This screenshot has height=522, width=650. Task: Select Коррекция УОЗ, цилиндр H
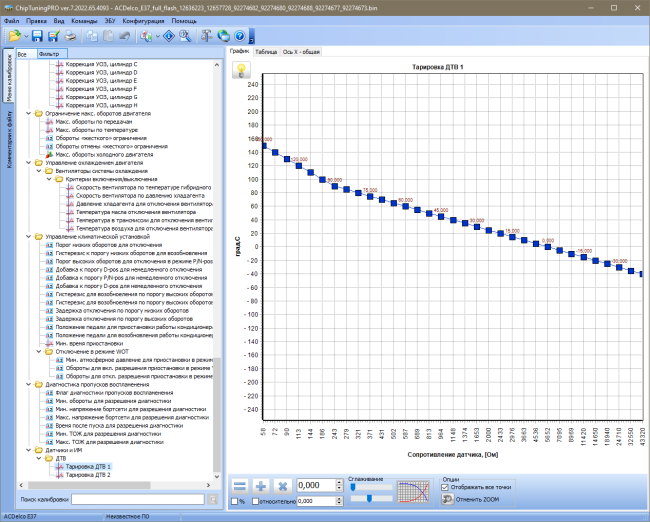[101, 105]
